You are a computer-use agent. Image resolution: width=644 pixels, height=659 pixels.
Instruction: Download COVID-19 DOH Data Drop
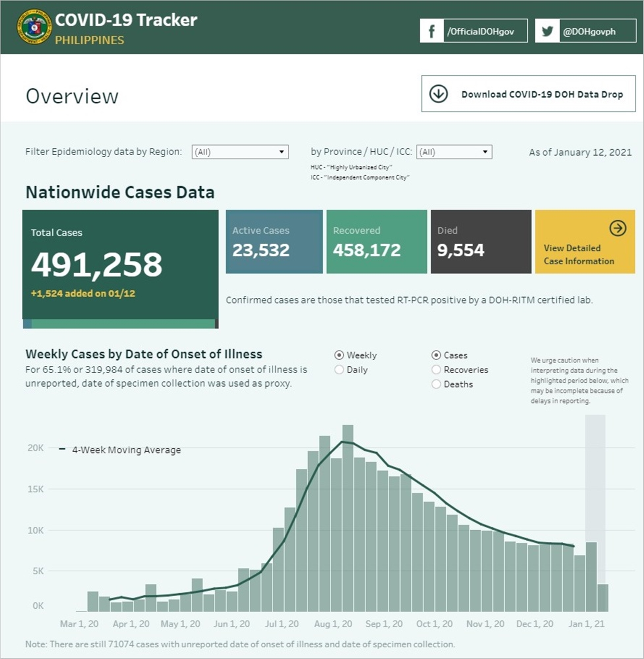[528, 93]
